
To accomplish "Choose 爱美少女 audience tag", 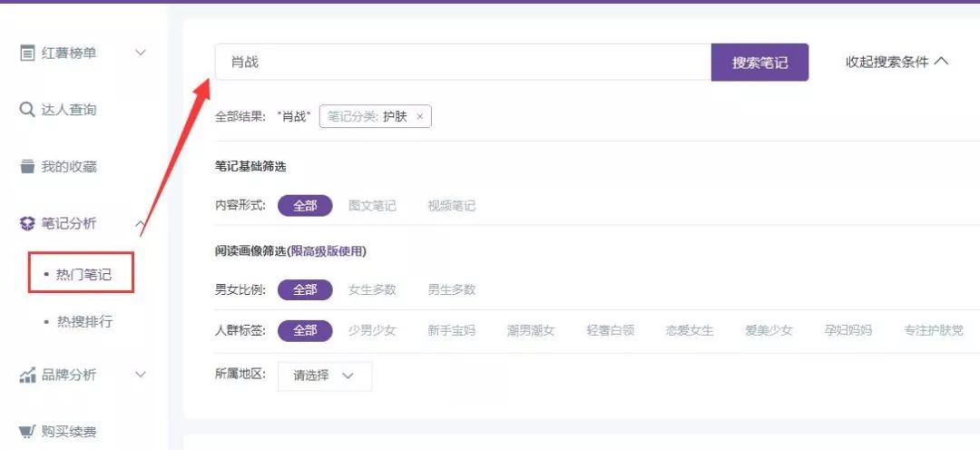I will tap(769, 330).
